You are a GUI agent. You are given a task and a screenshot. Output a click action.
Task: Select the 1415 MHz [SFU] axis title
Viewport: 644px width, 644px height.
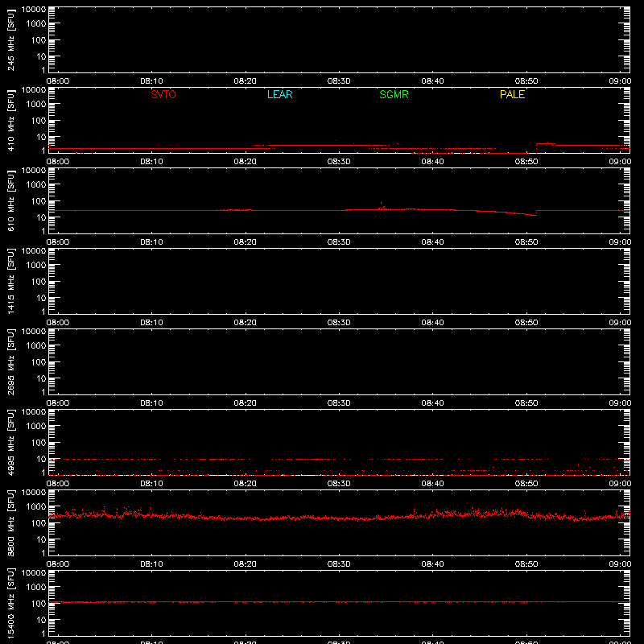[x=11, y=281]
